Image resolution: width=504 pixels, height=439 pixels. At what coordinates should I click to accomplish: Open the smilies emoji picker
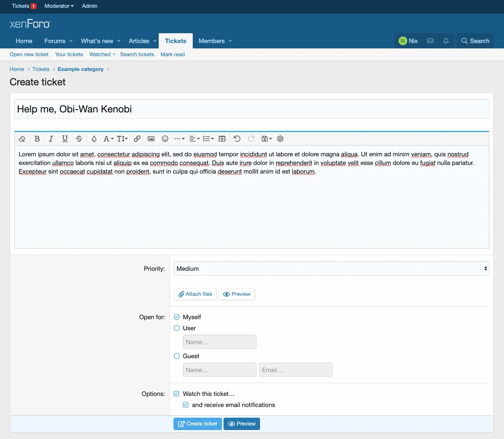[x=165, y=139]
